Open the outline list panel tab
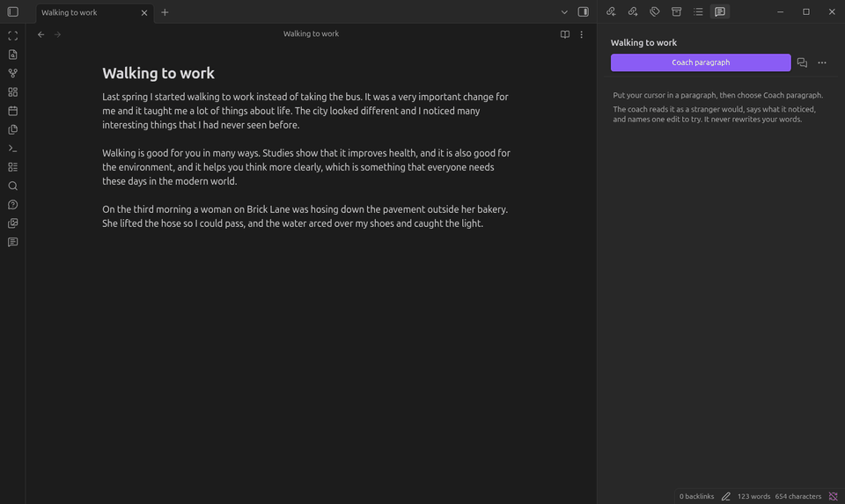The height and width of the screenshot is (504, 845). coord(698,11)
